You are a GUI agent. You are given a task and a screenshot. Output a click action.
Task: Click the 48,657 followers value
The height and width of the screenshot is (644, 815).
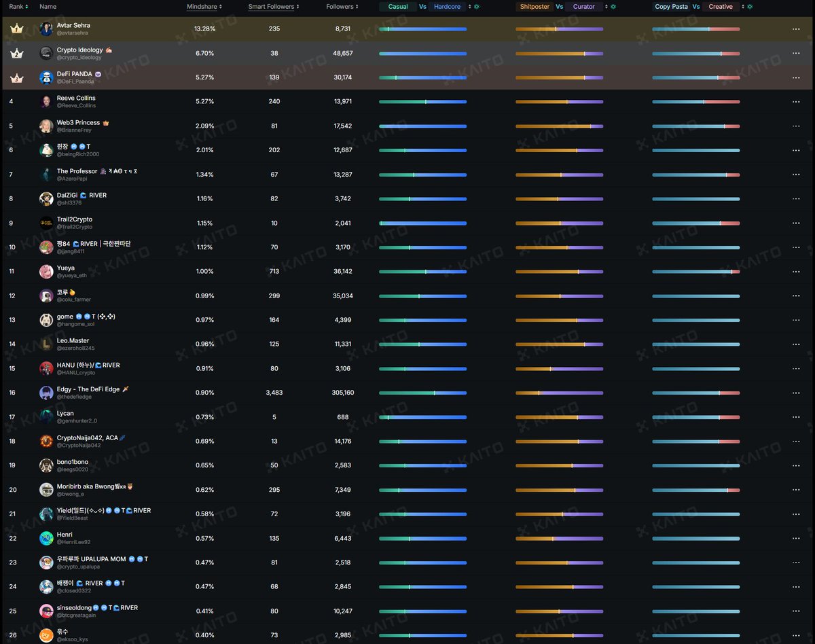pyautogui.click(x=343, y=53)
